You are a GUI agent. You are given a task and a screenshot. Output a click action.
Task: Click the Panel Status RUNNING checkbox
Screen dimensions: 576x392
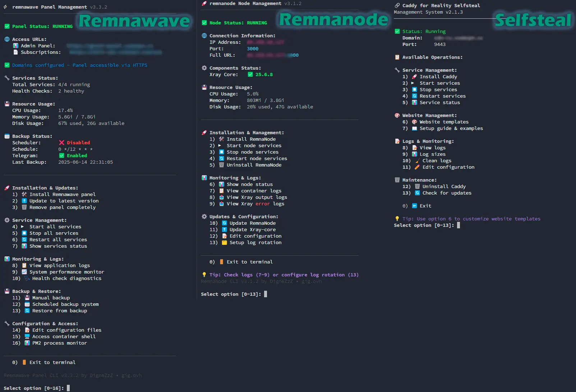coord(6,26)
